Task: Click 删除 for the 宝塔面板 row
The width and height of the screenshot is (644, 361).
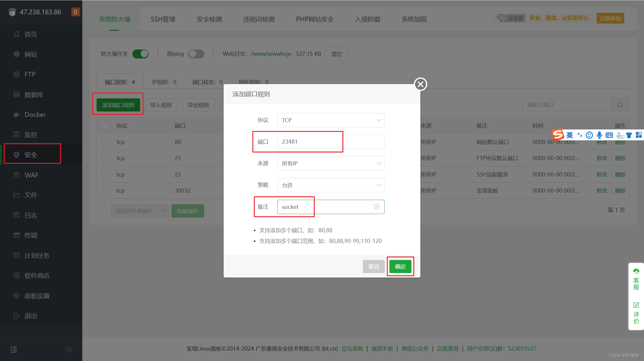Action: pyautogui.click(x=620, y=190)
